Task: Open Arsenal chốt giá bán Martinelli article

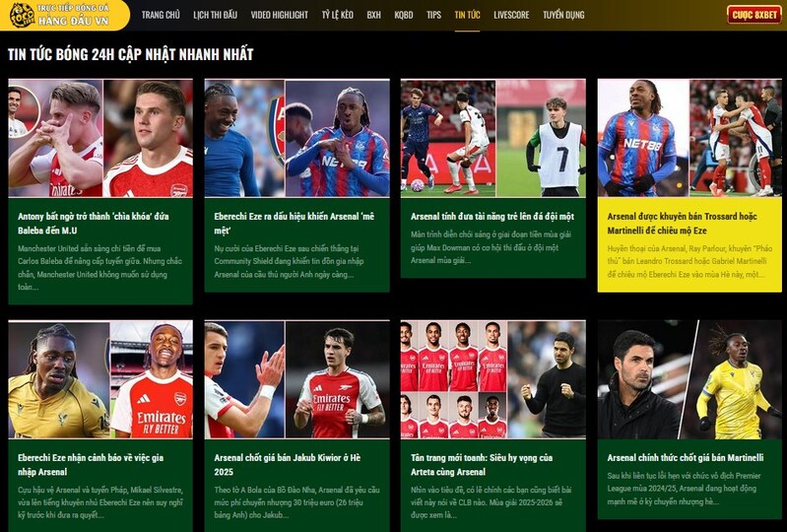Action: coord(686,458)
